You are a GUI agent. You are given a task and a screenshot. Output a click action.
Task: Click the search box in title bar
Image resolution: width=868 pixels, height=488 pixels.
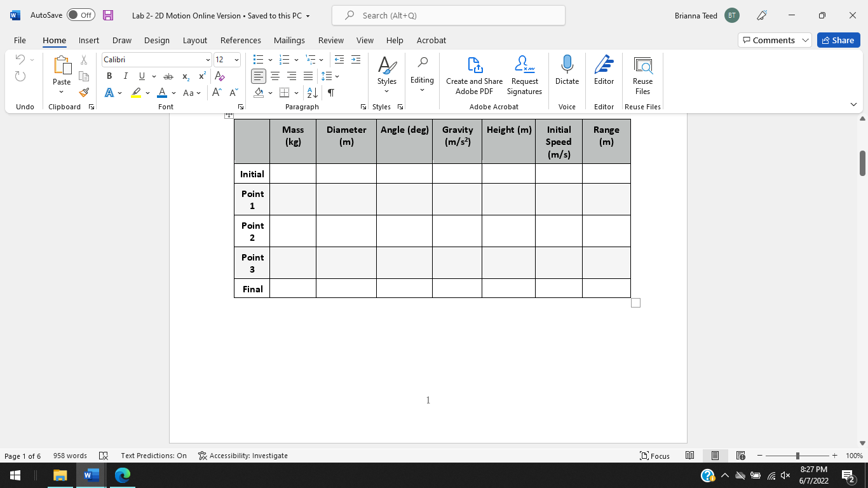449,15
